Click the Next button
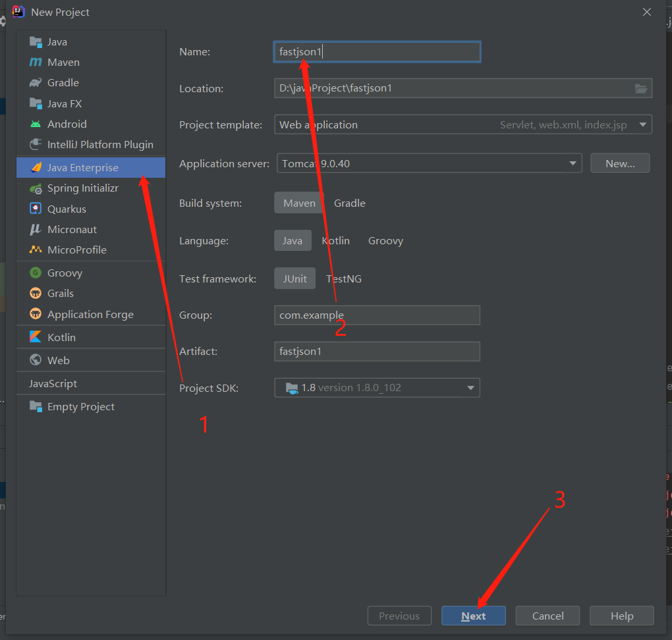 [474, 616]
